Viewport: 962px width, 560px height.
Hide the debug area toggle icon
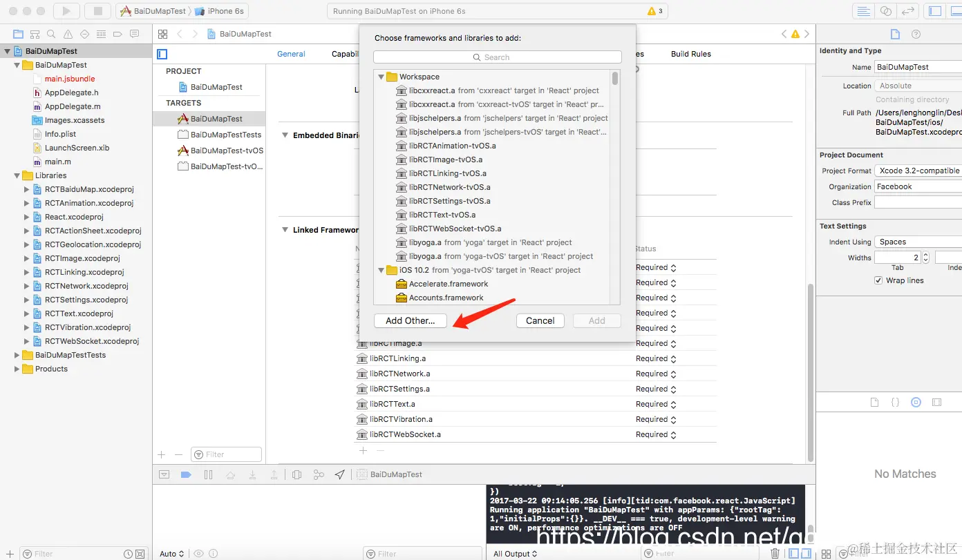tap(164, 474)
